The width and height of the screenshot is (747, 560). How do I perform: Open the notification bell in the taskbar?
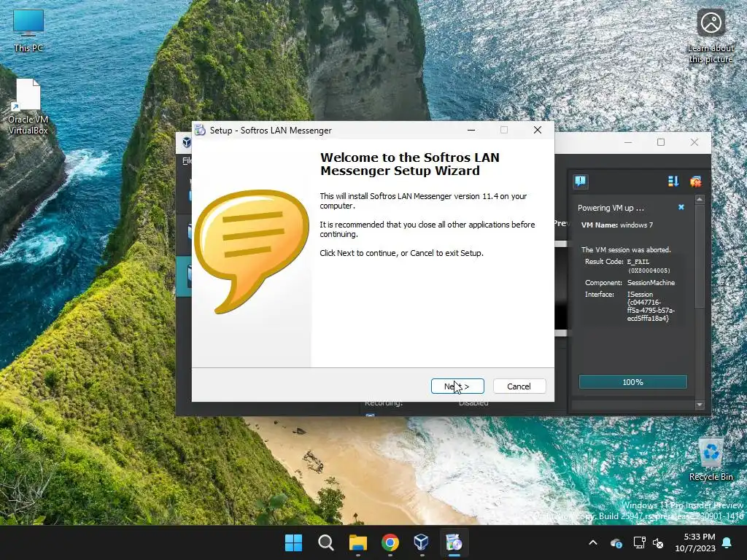(727, 542)
